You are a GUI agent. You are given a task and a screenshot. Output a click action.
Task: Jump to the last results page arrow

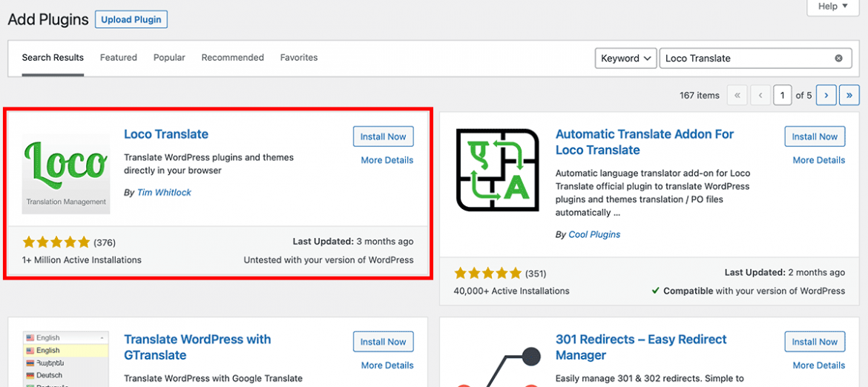coord(849,95)
